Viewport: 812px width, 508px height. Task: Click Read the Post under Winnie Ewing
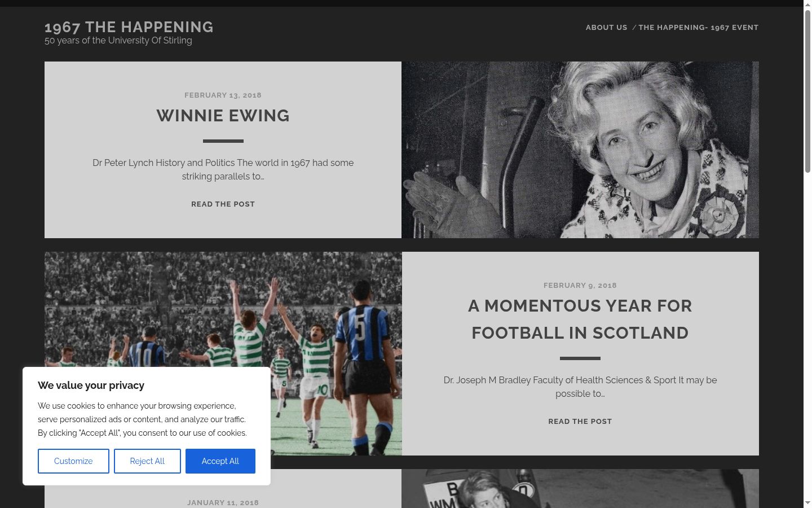[x=223, y=204]
